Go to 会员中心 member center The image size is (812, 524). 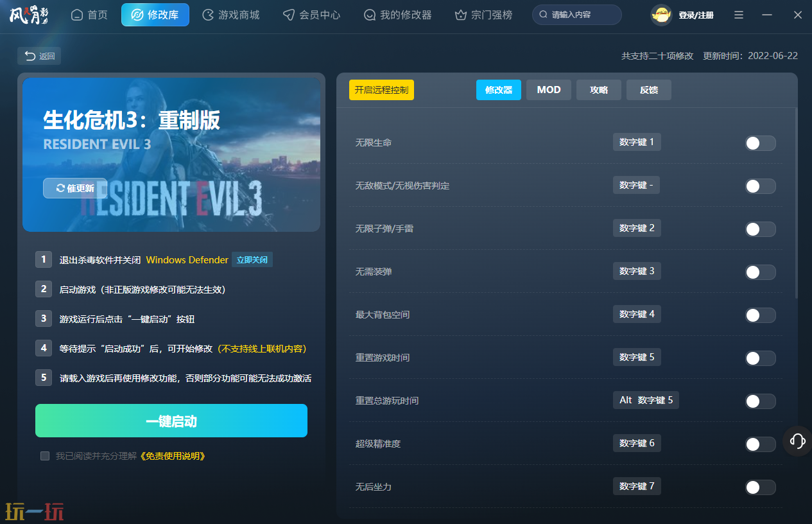(x=311, y=15)
